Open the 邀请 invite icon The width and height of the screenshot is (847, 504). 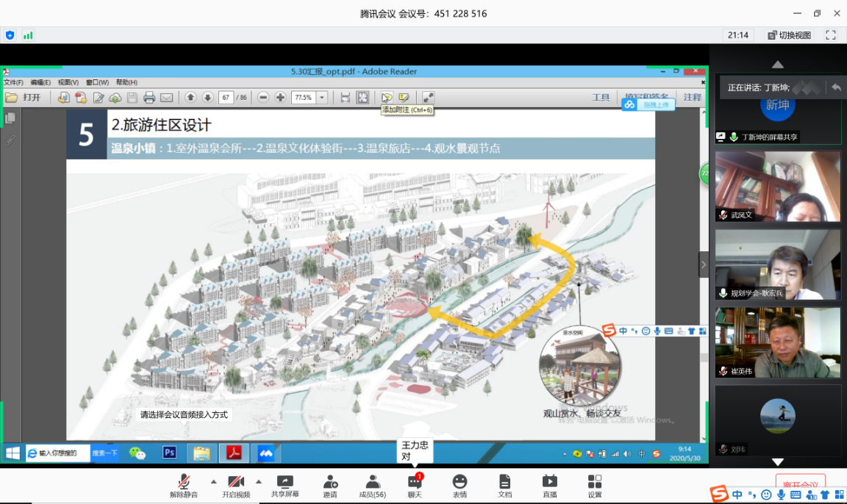330,482
